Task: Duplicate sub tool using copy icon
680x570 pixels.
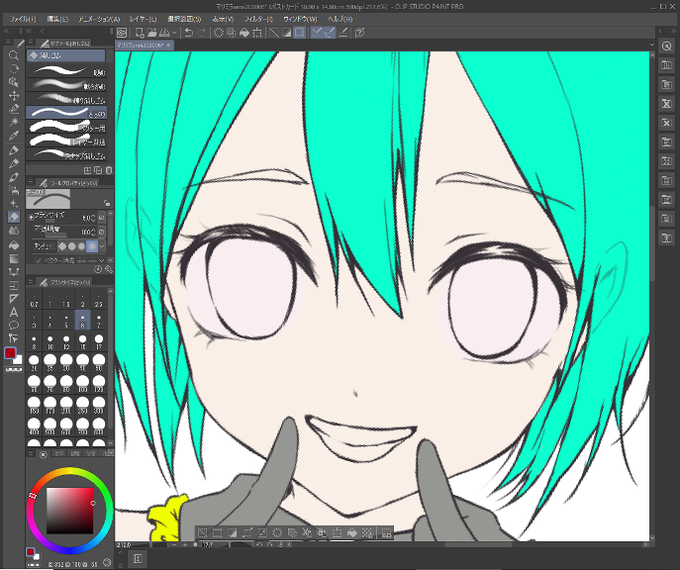Action: pyautogui.click(x=98, y=170)
